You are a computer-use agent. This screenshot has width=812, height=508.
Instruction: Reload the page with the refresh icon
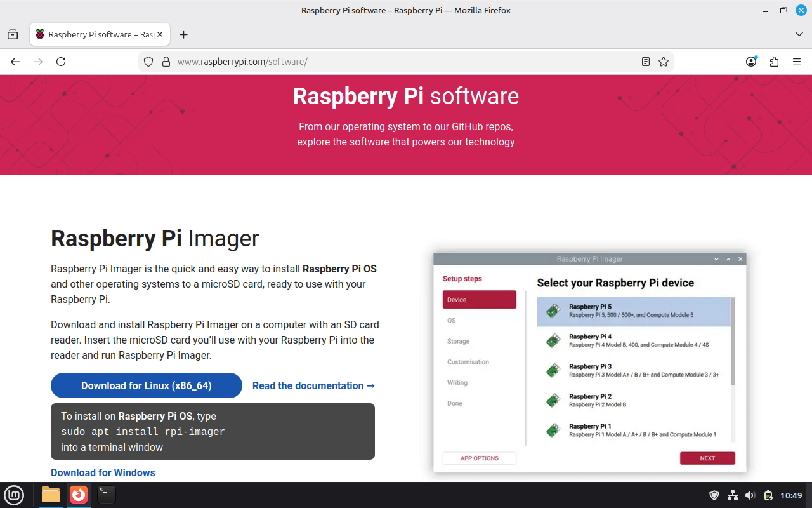coord(61,62)
